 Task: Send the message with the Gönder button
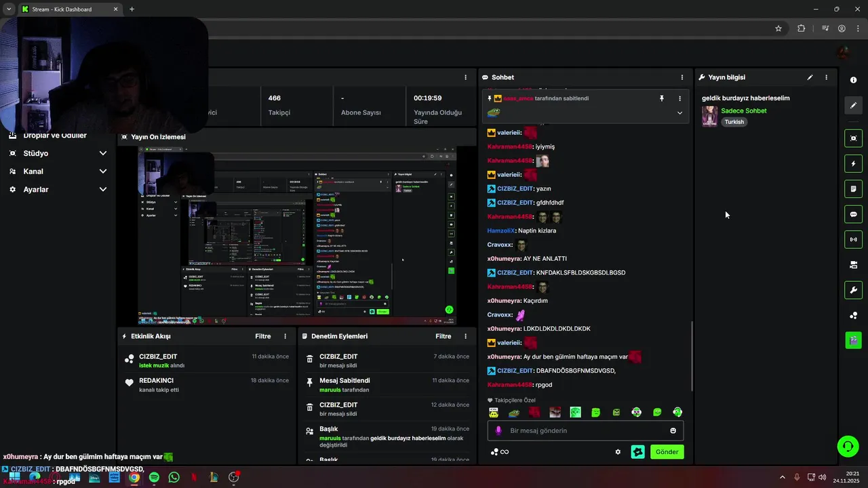coord(667,452)
